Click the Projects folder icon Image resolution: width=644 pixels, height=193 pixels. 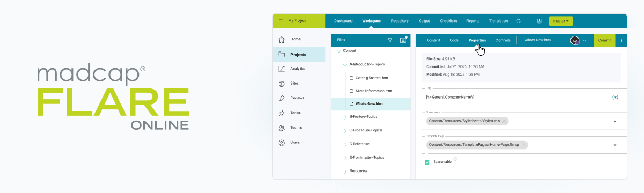pos(281,54)
